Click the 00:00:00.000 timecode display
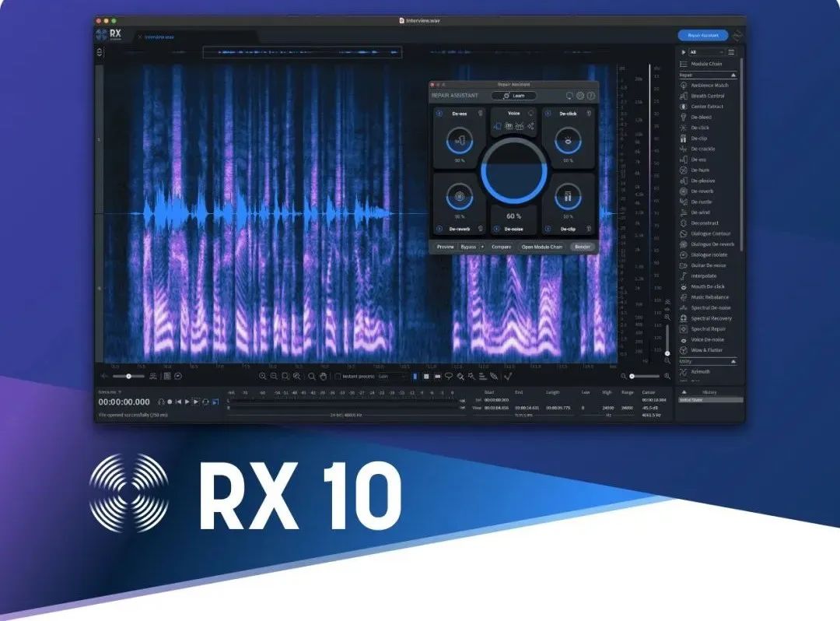This screenshot has width=840, height=621. click(x=124, y=402)
